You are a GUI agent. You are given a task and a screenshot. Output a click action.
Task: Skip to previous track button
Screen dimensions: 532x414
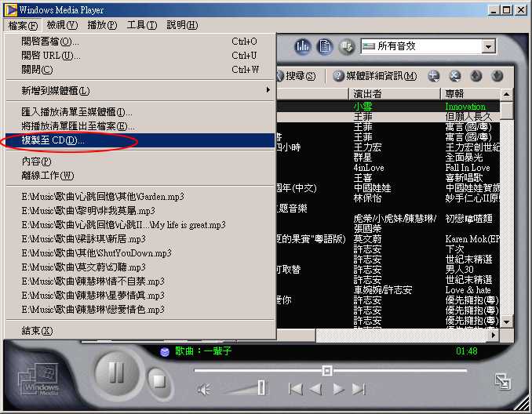pyautogui.click(x=295, y=389)
